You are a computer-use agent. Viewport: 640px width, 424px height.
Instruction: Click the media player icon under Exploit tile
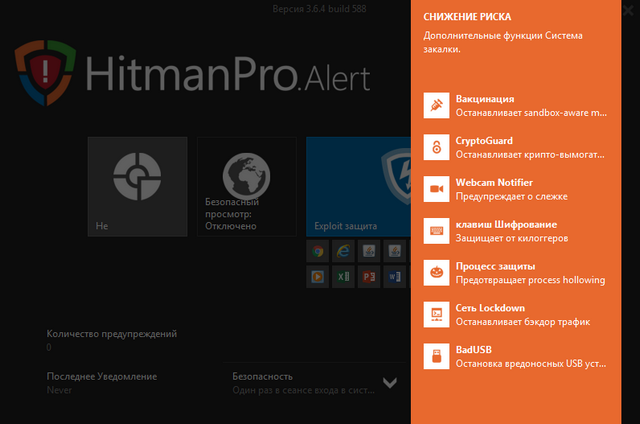(317, 275)
